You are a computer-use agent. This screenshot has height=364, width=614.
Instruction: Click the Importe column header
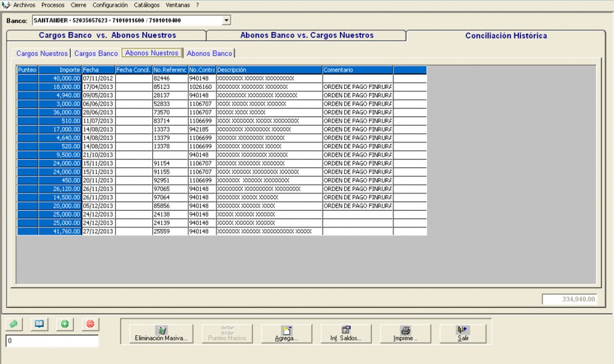coord(60,70)
